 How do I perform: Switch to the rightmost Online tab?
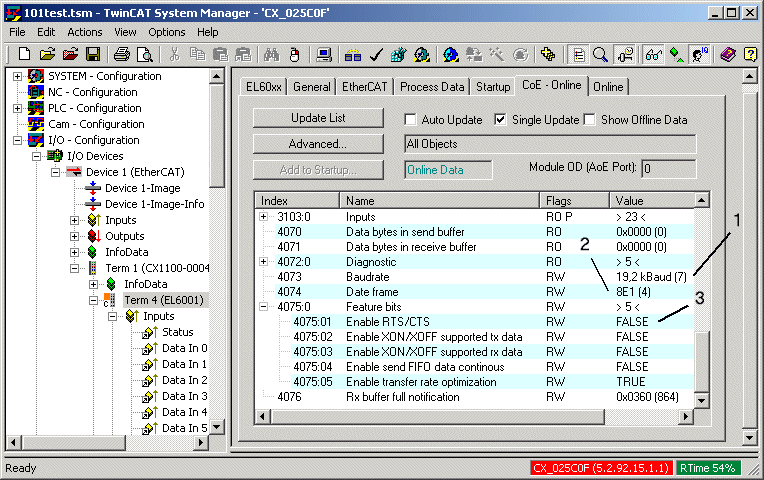[608, 87]
